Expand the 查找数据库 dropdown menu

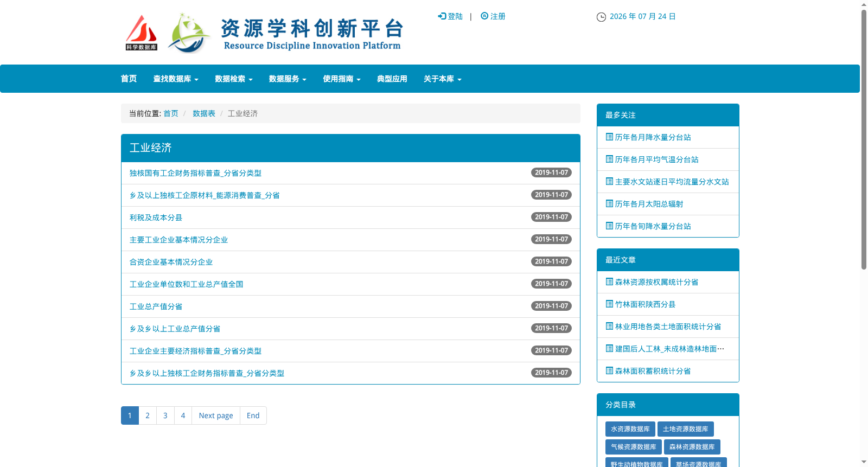tap(176, 79)
